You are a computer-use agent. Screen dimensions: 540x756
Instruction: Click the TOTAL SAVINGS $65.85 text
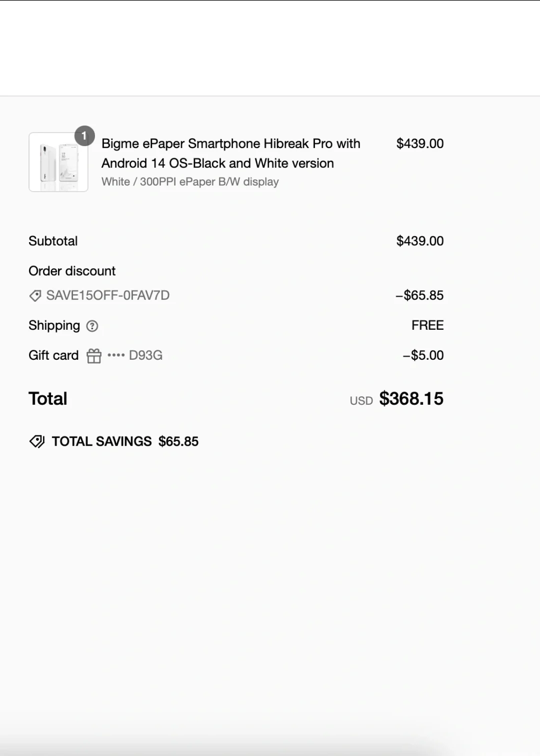(x=125, y=441)
